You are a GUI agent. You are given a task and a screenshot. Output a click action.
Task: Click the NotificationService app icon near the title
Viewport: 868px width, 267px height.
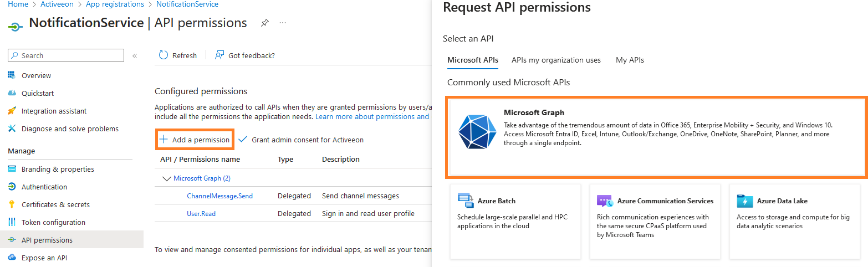point(16,25)
